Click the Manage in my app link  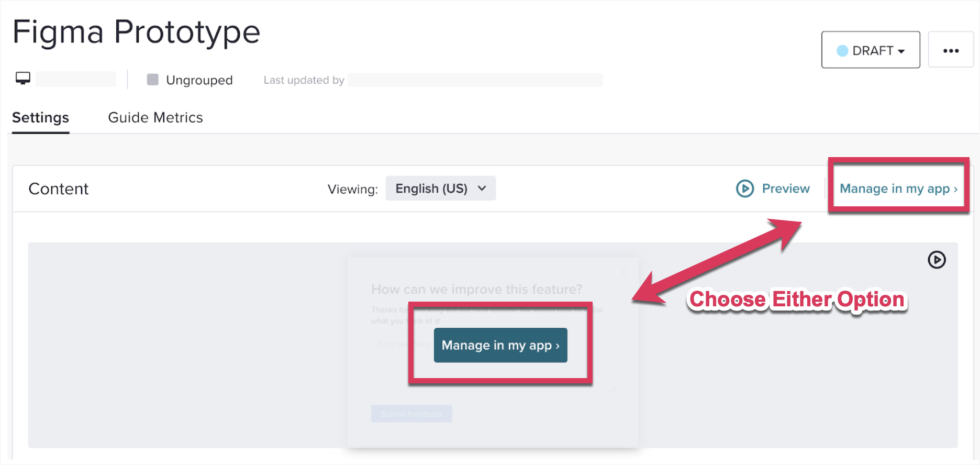(898, 189)
